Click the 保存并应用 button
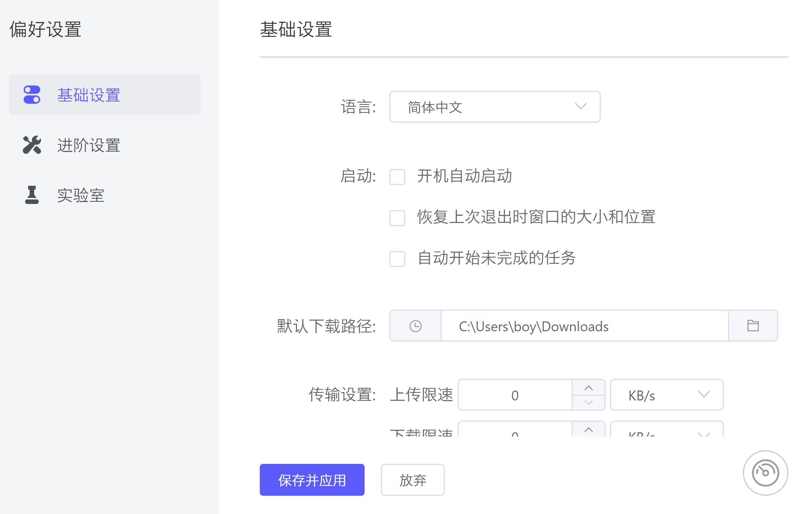 [312, 480]
